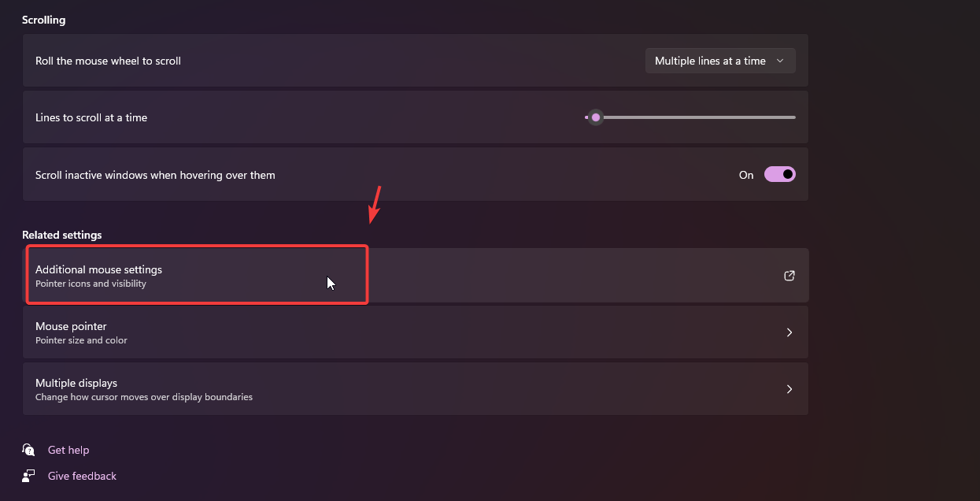Expand Multiple displays cursor settings
The image size is (980, 501).
point(394,389)
